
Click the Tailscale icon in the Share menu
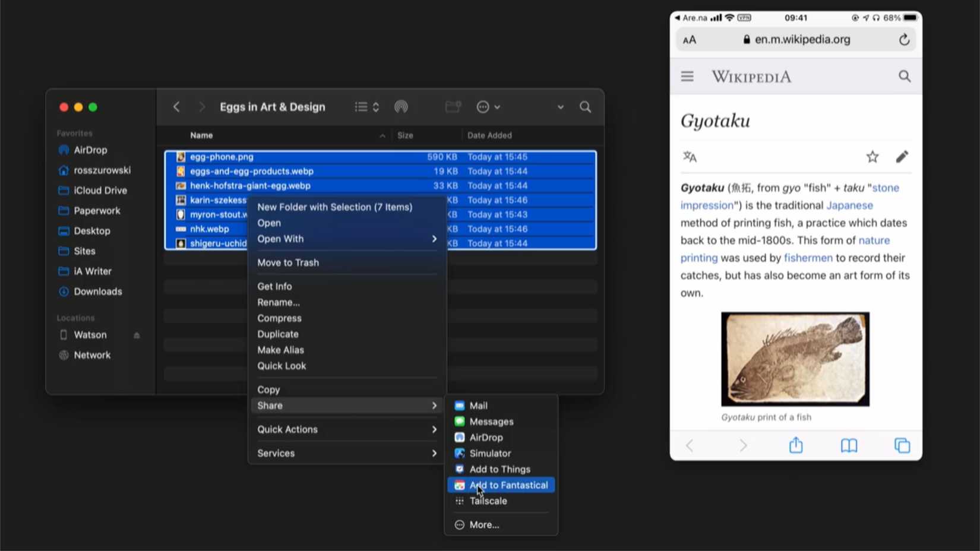(x=459, y=501)
